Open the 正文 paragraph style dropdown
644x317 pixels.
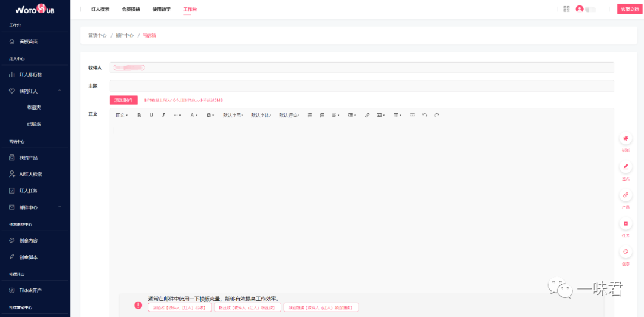point(122,116)
